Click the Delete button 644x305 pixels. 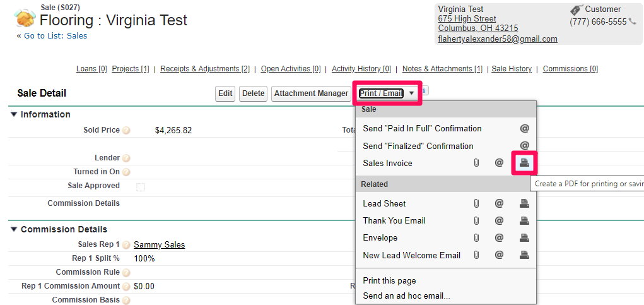[x=253, y=93]
